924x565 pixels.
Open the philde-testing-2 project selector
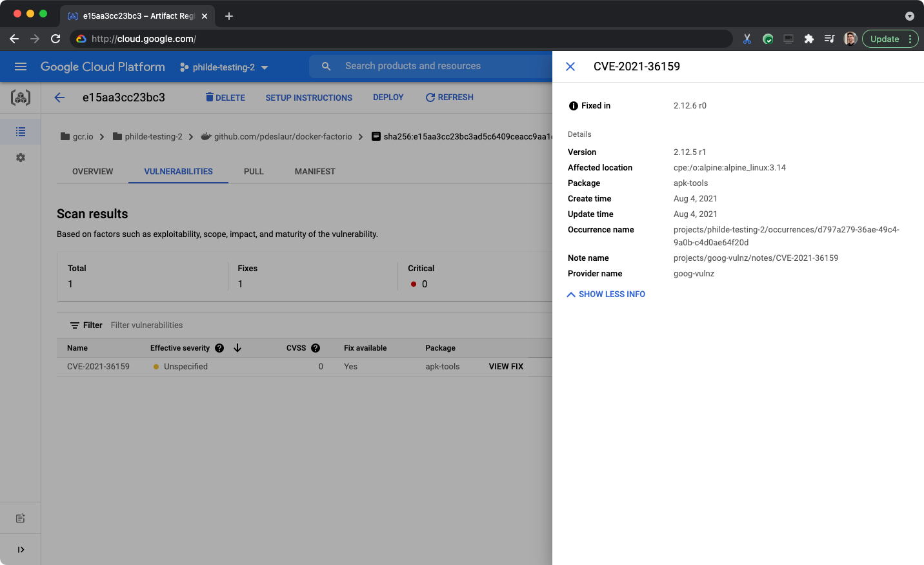[224, 67]
